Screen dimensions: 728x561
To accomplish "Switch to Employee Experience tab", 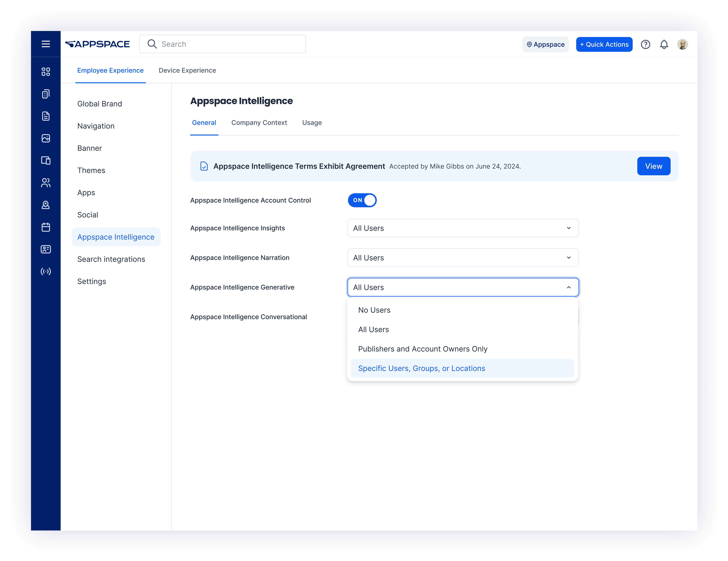I will tap(110, 70).
